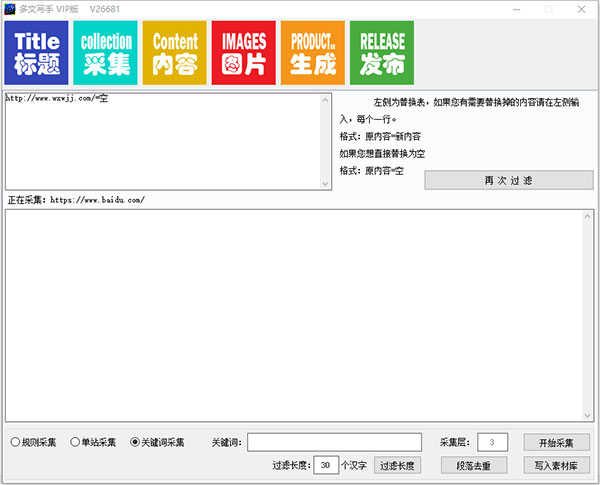Click the 段落去重 button

pyautogui.click(x=474, y=465)
